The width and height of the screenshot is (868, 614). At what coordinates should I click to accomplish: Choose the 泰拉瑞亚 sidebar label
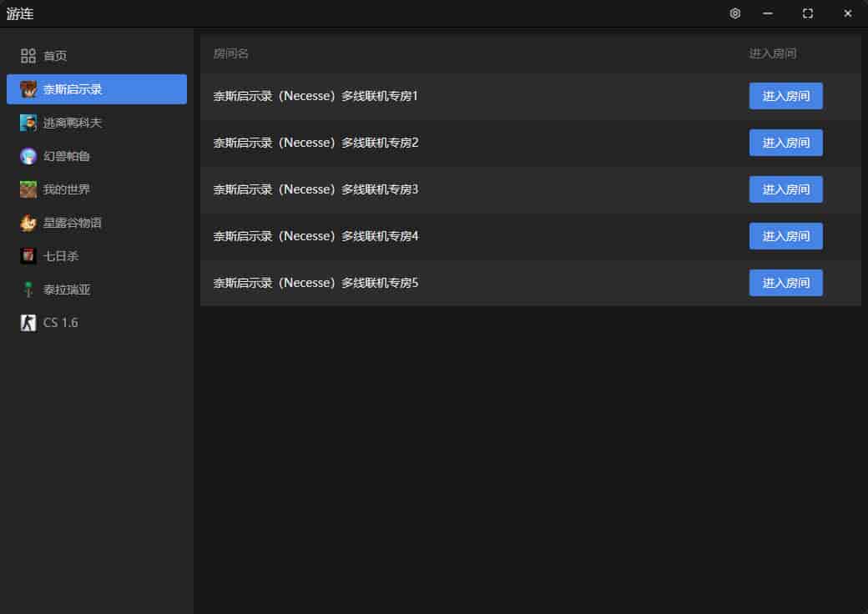coord(67,289)
